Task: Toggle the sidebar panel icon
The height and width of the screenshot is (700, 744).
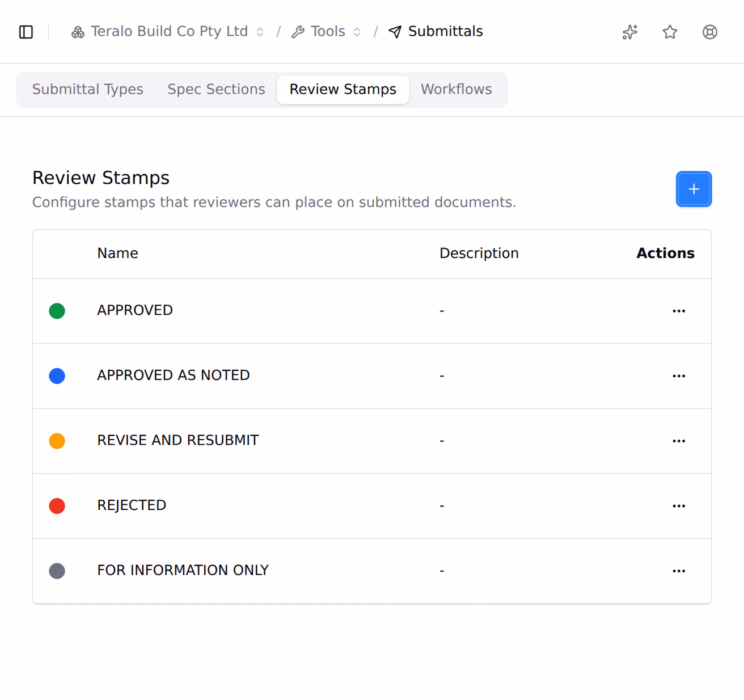Action: point(26,32)
